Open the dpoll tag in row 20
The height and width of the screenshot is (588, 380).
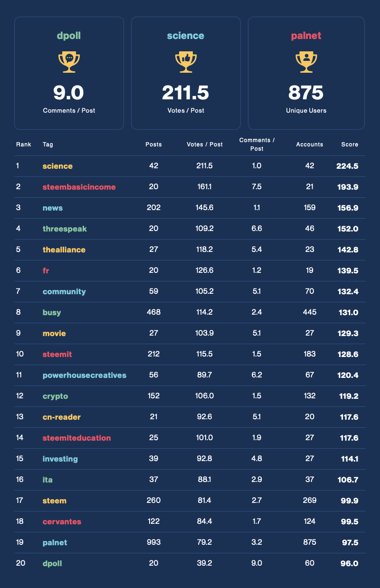pos(52,563)
